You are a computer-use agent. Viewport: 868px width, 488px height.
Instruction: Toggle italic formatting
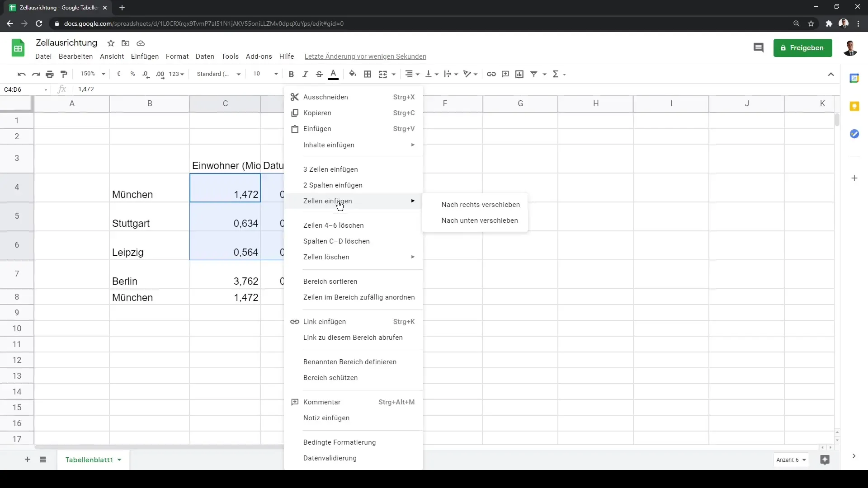tap(305, 74)
